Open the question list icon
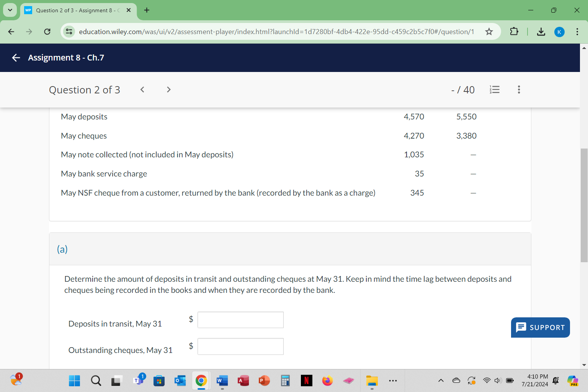588x392 pixels. [x=495, y=90]
